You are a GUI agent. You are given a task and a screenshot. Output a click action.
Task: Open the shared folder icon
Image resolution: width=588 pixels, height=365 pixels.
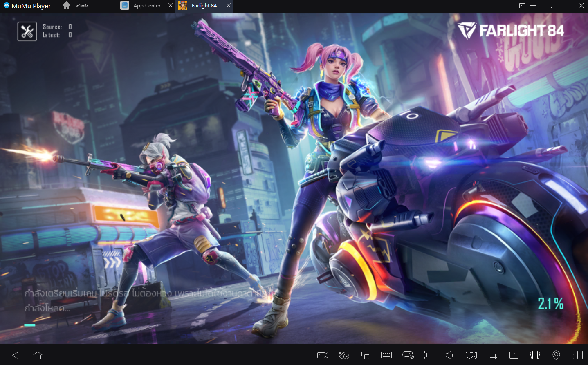[514, 355]
